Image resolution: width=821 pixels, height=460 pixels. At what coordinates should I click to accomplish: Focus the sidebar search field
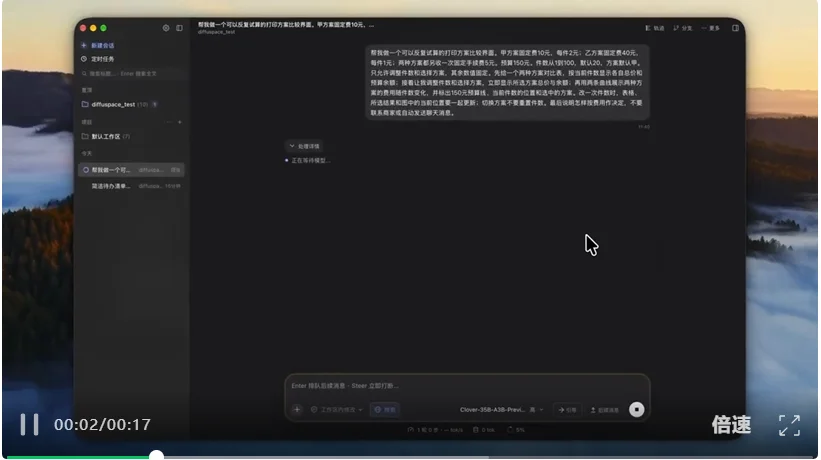click(x=131, y=74)
